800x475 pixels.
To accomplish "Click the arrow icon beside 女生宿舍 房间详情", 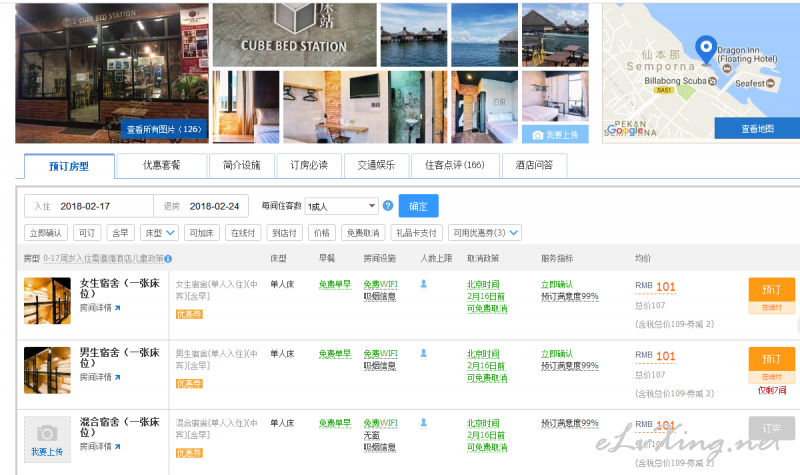I will [117, 308].
